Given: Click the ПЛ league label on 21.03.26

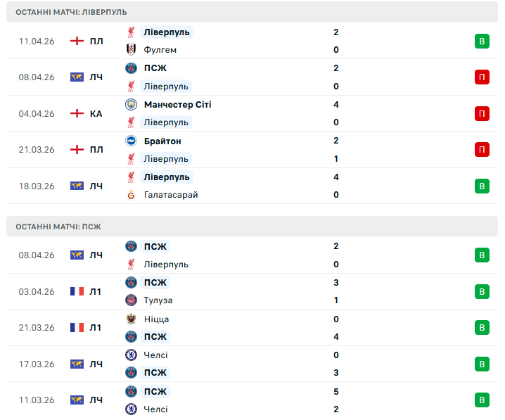Looking at the screenshot, I should pyautogui.click(x=96, y=149).
